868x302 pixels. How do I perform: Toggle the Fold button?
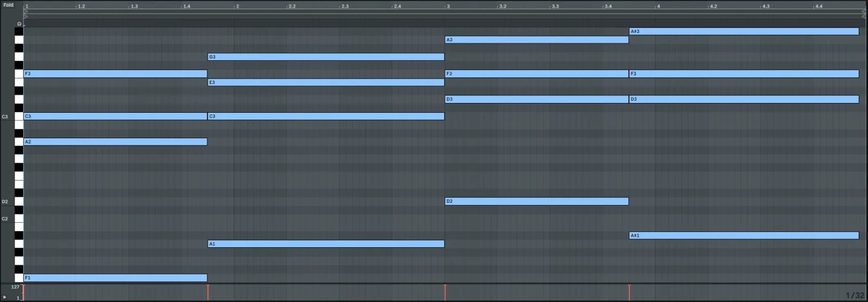8,5
